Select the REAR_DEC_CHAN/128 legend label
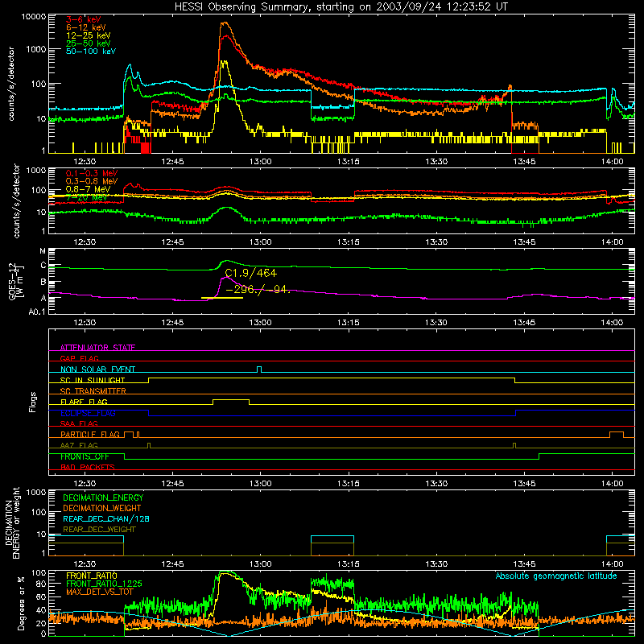644x644 pixels. click(106, 518)
